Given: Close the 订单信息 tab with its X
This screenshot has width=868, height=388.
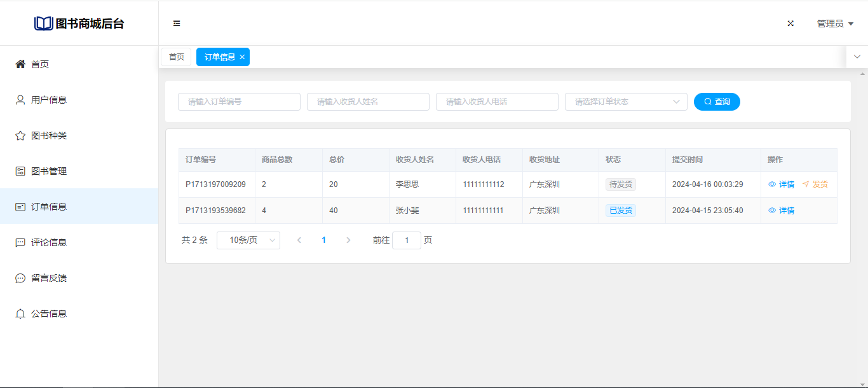Looking at the screenshot, I should tap(242, 57).
